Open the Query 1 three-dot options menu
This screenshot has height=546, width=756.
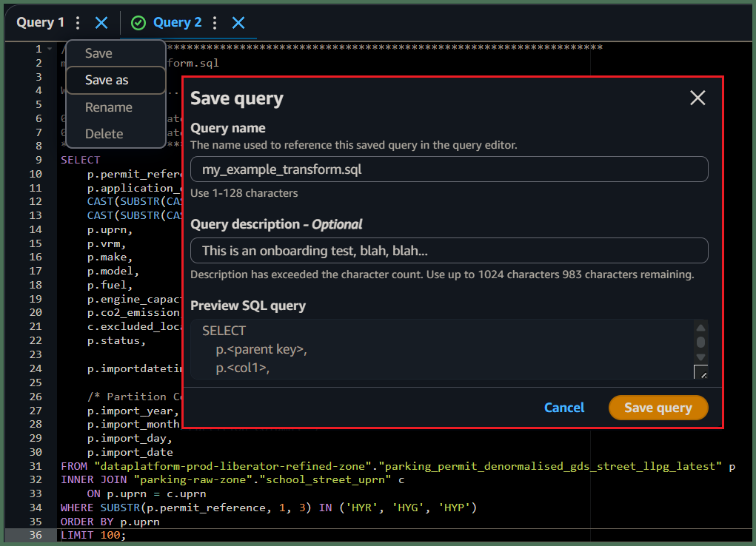coord(78,23)
